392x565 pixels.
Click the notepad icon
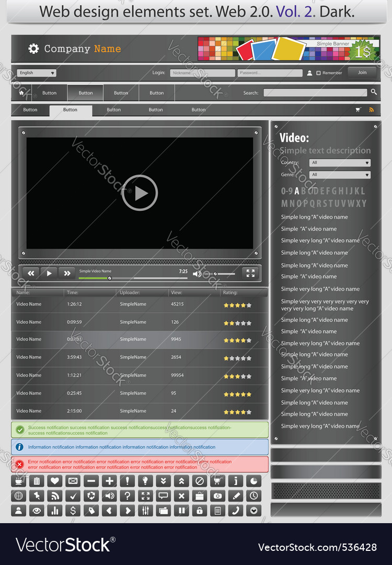click(218, 510)
